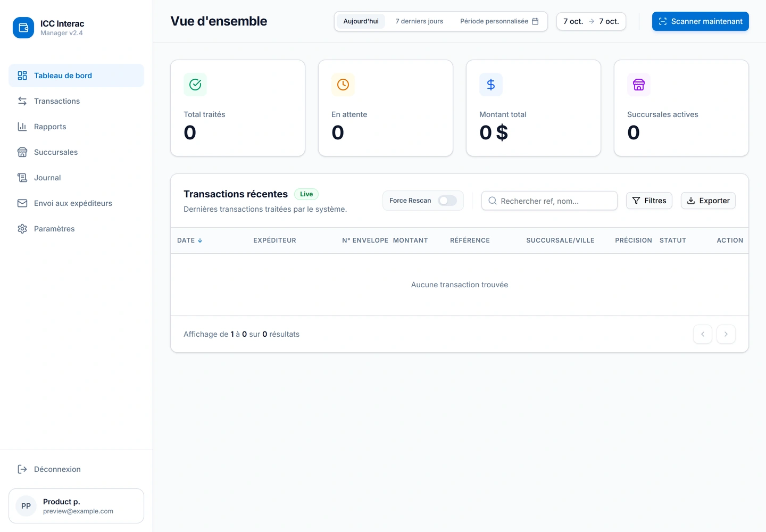Click the blue dollar icon on Montant total
The height and width of the screenshot is (532, 766).
[x=491, y=85]
